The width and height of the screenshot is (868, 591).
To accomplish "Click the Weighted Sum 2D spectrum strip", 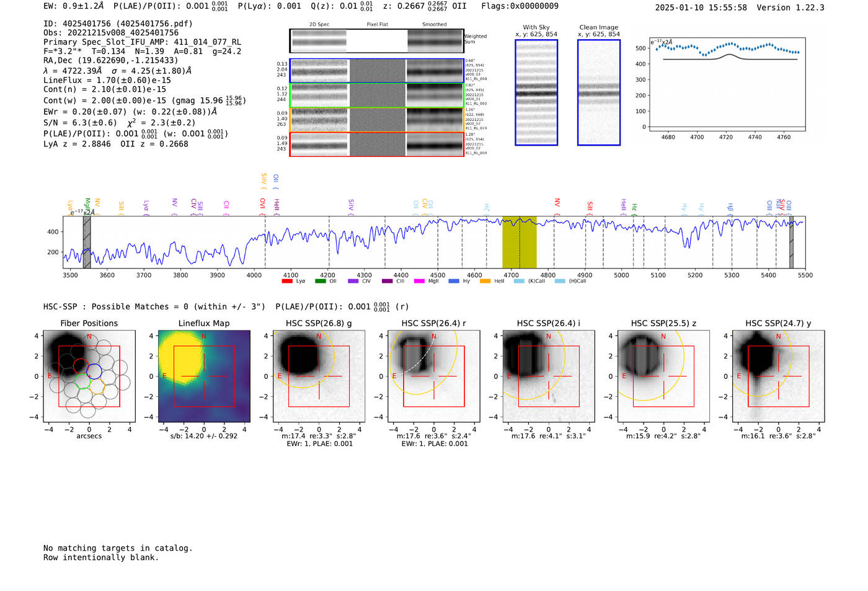I will 376,41.
